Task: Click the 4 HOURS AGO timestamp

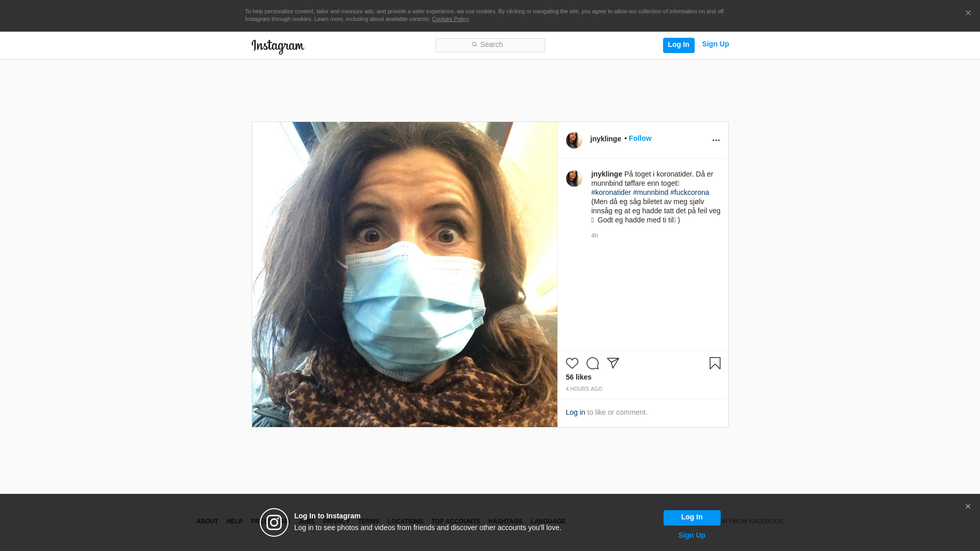Action: tap(584, 389)
